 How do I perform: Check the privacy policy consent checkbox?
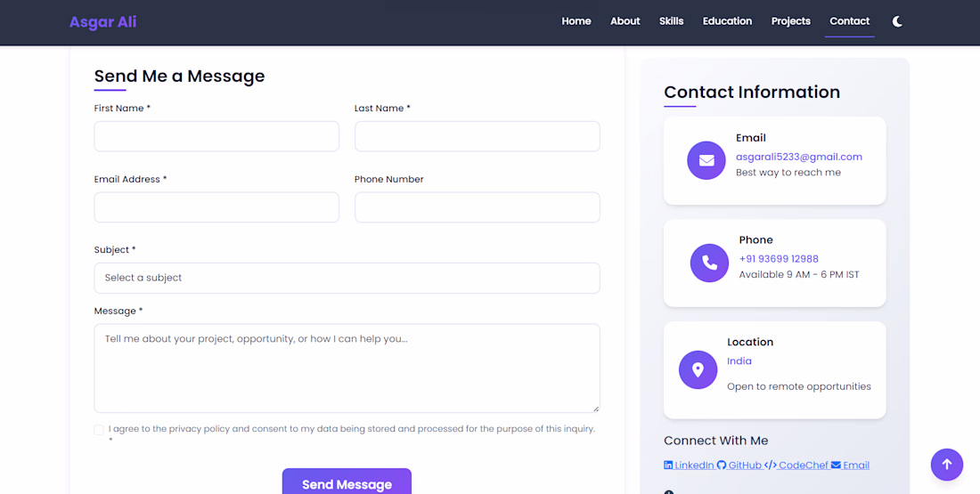99,430
